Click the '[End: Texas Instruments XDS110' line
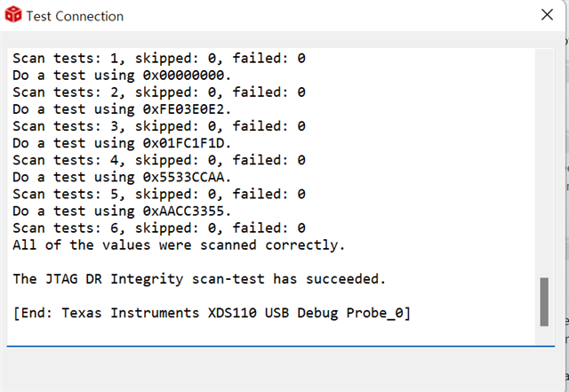569x392 pixels. (x=211, y=313)
